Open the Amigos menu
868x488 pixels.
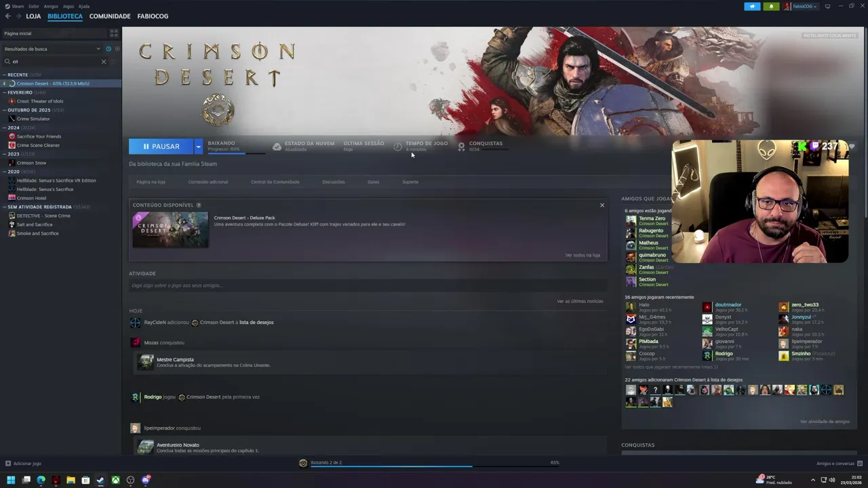51,6
